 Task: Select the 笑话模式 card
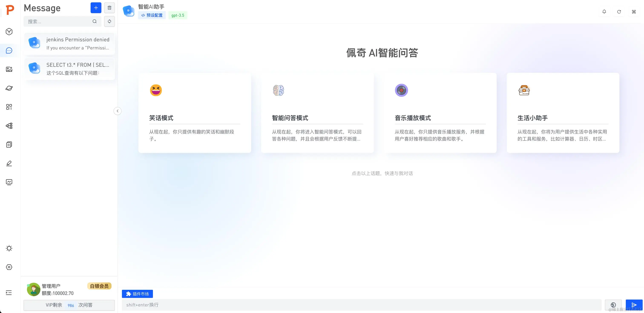coord(194,113)
